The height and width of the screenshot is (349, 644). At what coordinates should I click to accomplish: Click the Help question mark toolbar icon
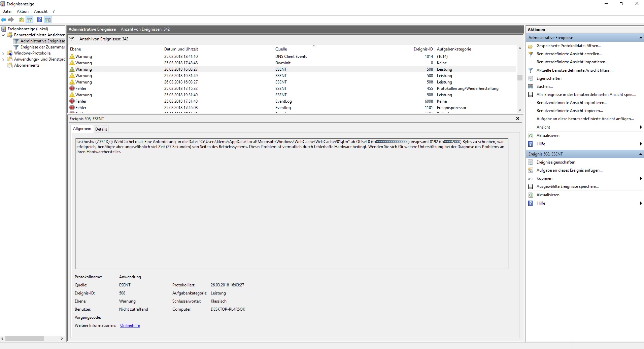click(39, 20)
